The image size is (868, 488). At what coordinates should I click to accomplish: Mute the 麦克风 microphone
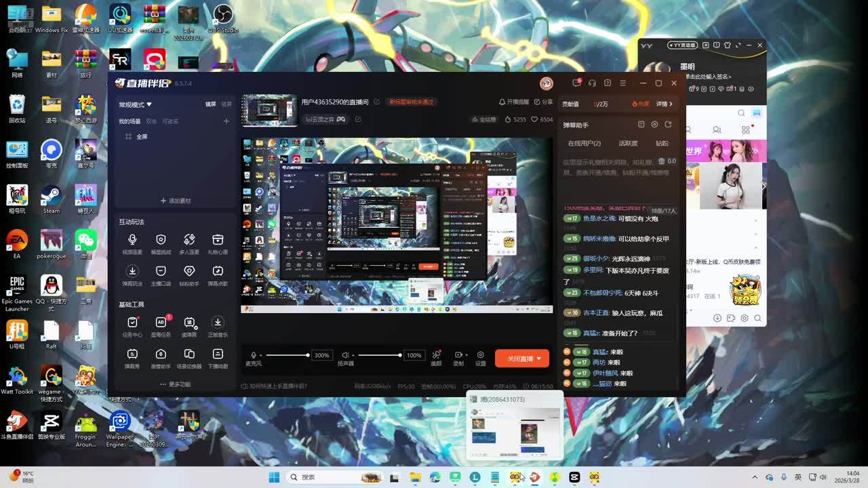pyautogui.click(x=254, y=355)
